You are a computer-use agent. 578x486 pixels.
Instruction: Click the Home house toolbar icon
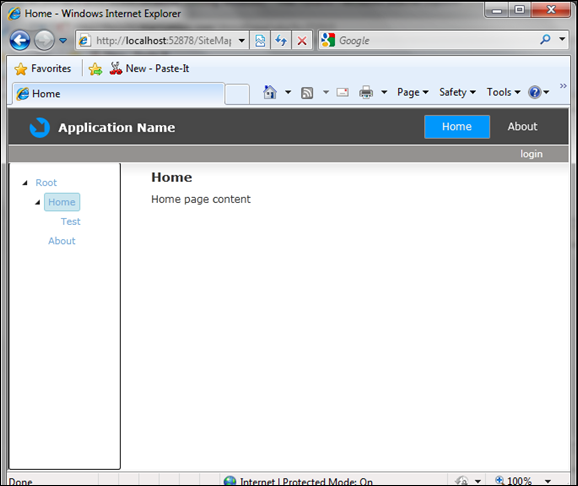pos(270,92)
